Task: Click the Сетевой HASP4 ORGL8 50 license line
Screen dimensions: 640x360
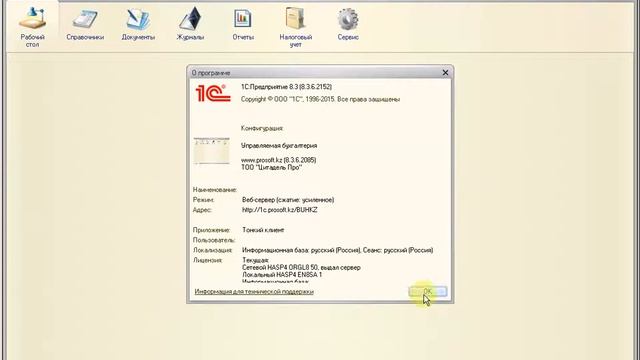Action: [x=301, y=268]
